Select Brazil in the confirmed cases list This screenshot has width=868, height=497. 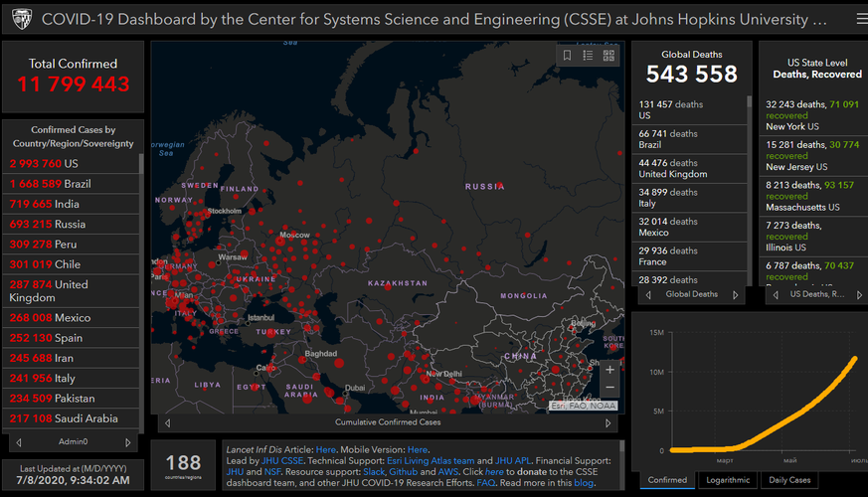(x=72, y=184)
